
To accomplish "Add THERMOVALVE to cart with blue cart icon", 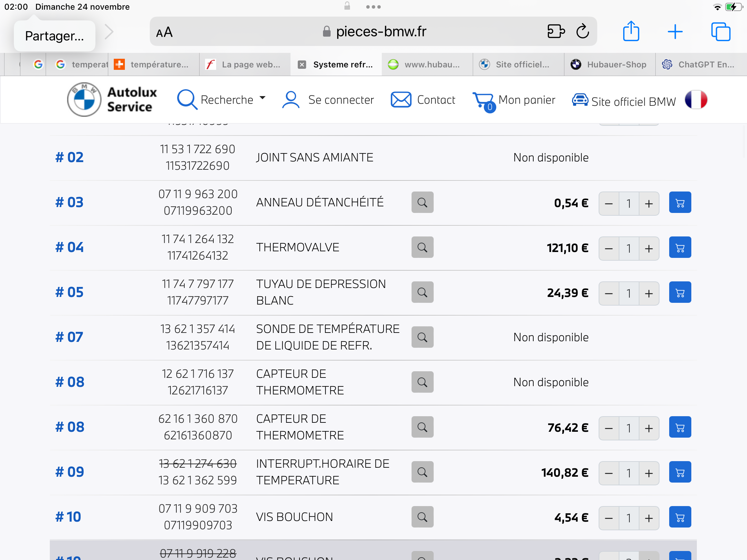I will [680, 248].
